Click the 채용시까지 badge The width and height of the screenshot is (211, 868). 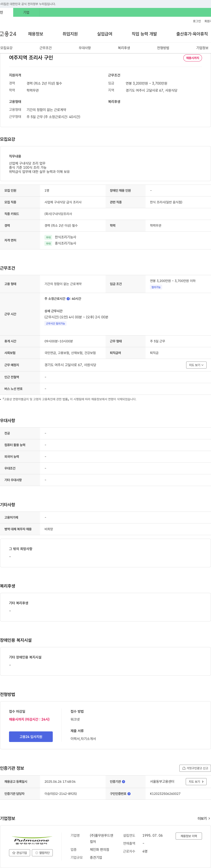tap(193, 58)
